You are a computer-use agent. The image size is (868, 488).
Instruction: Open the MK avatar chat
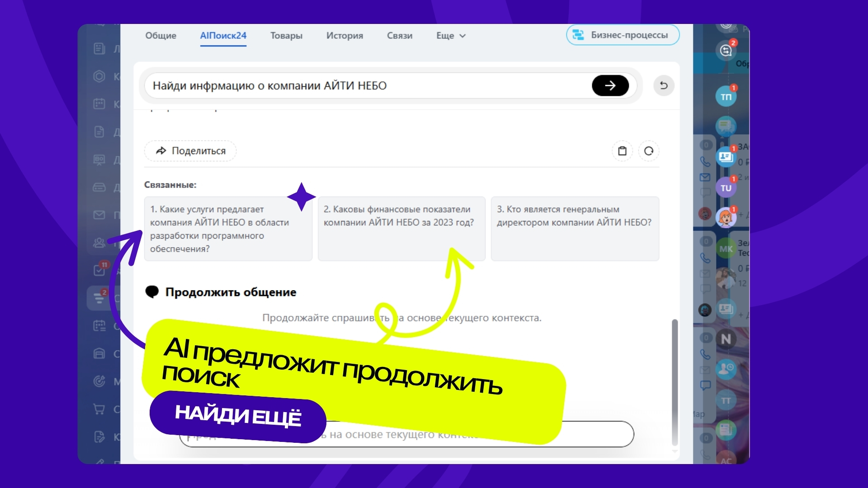pos(726,249)
